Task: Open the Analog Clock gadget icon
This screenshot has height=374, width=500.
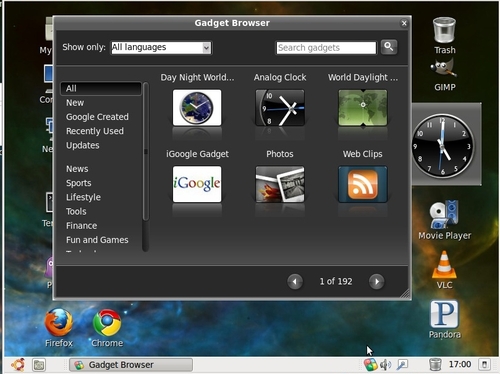Action: click(280, 107)
